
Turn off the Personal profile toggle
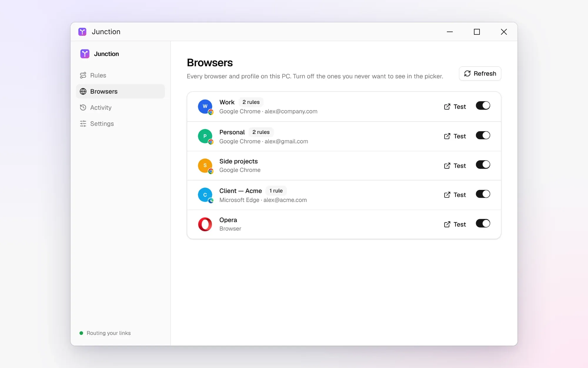(483, 135)
